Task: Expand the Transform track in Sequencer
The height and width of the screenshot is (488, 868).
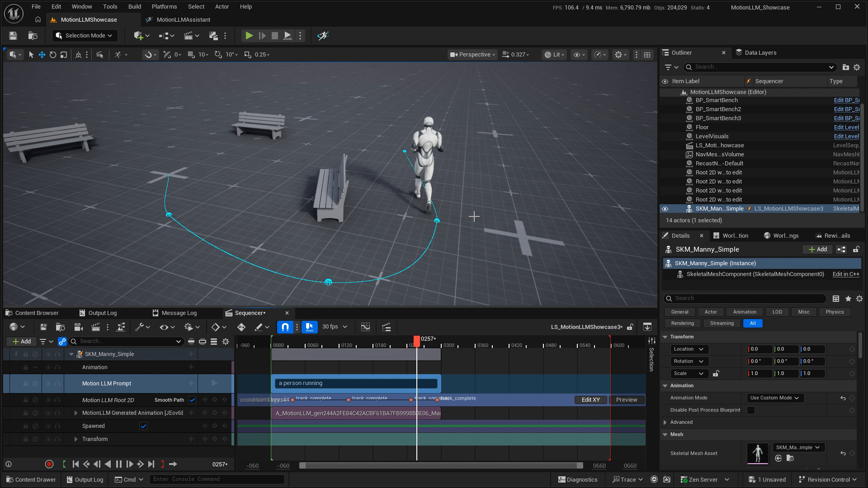Action: 75,439
